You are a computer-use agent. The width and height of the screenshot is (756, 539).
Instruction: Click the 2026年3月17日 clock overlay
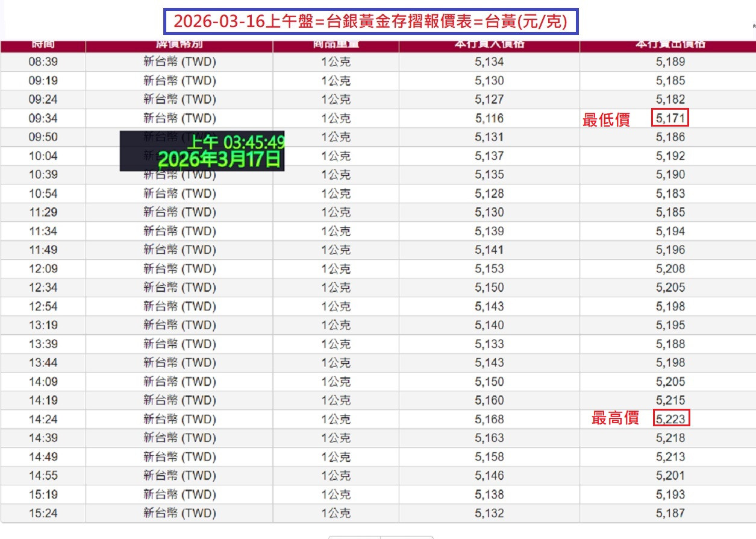click(204, 154)
